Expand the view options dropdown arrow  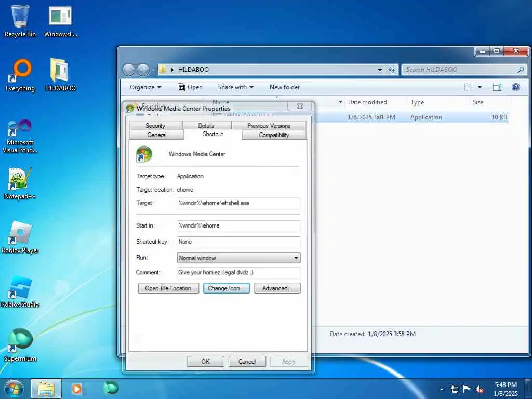[480, 87]
